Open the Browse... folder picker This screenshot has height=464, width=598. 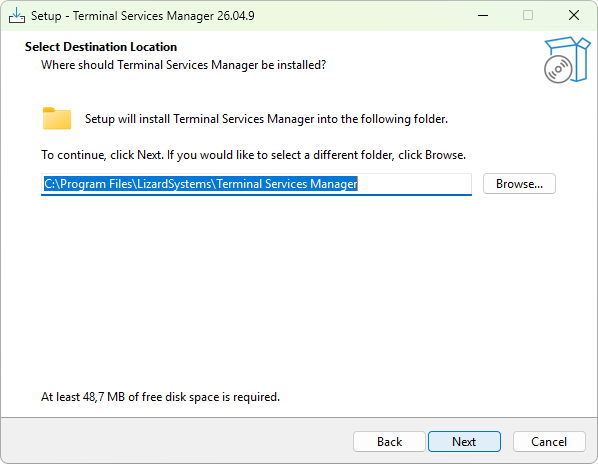519,184
